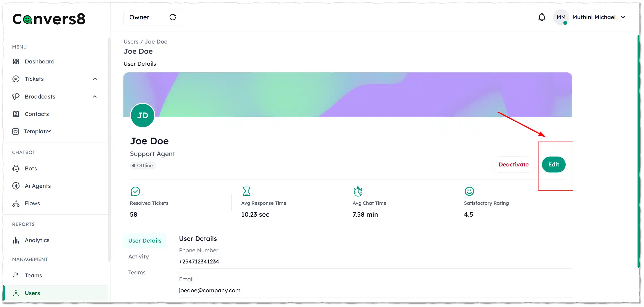Switch to the Activity tab

(x=139, y=257)
